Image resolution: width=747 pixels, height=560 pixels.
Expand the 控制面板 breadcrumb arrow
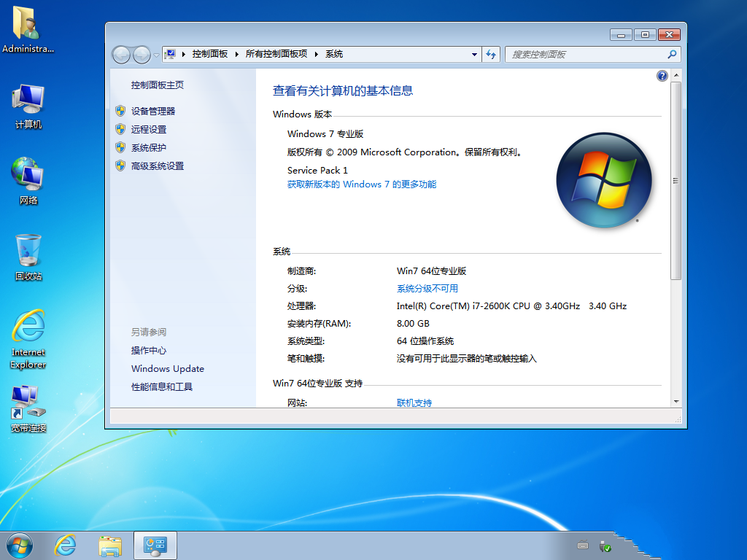pos(237,55)
